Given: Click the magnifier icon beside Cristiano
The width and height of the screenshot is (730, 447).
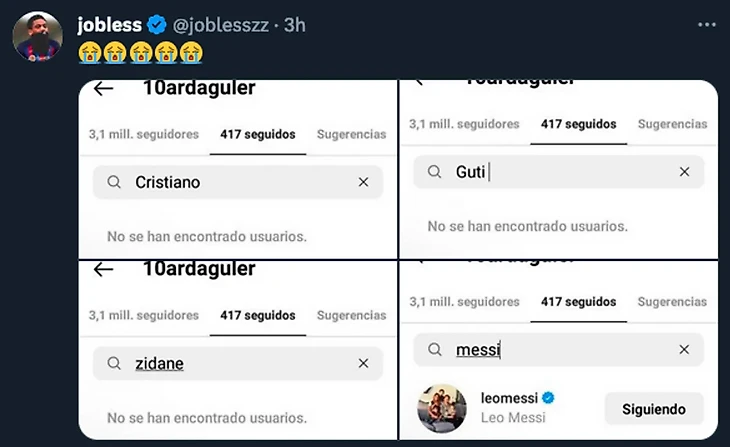Looking at the screenshot, I should point(114,182).
